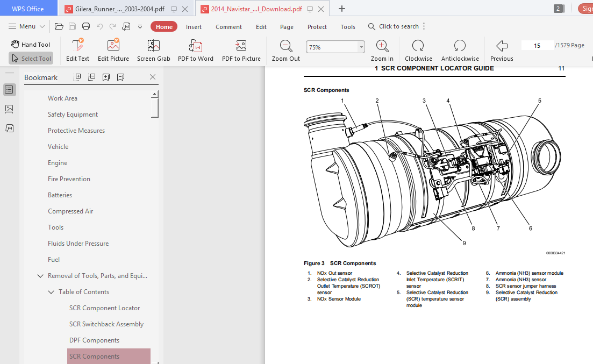Image resolution: width=593 pixels, height=364 pixels.
Task: Click the page number field showing 15
Action: [537, 45]
